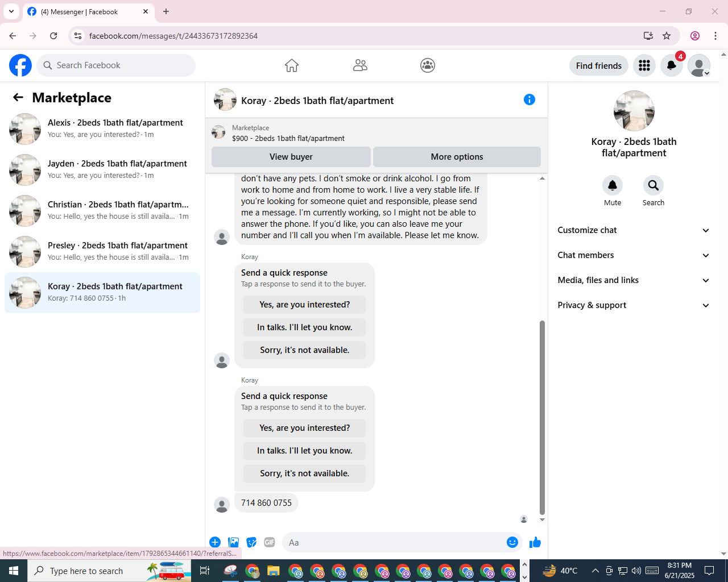Go back to the previous browser page
Image resolution: width=728 pixels, height=582 pixels.
tap(13, 36)
